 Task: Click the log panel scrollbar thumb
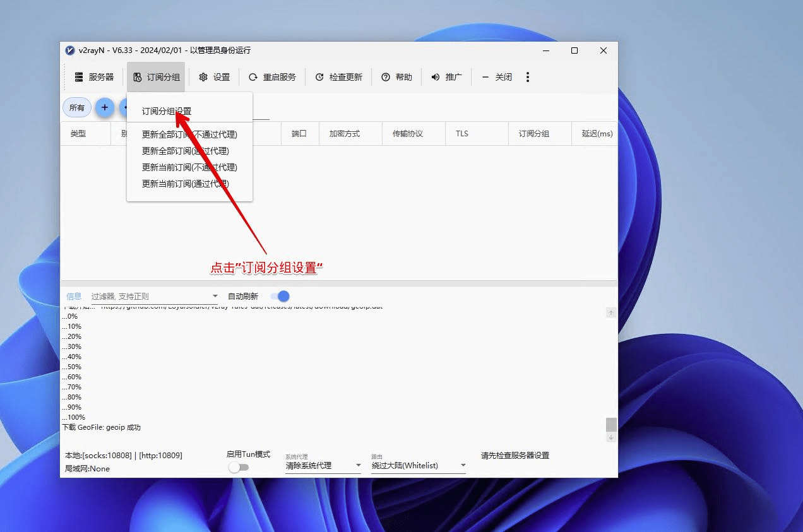pyautogui.click(x=611, y=425)
